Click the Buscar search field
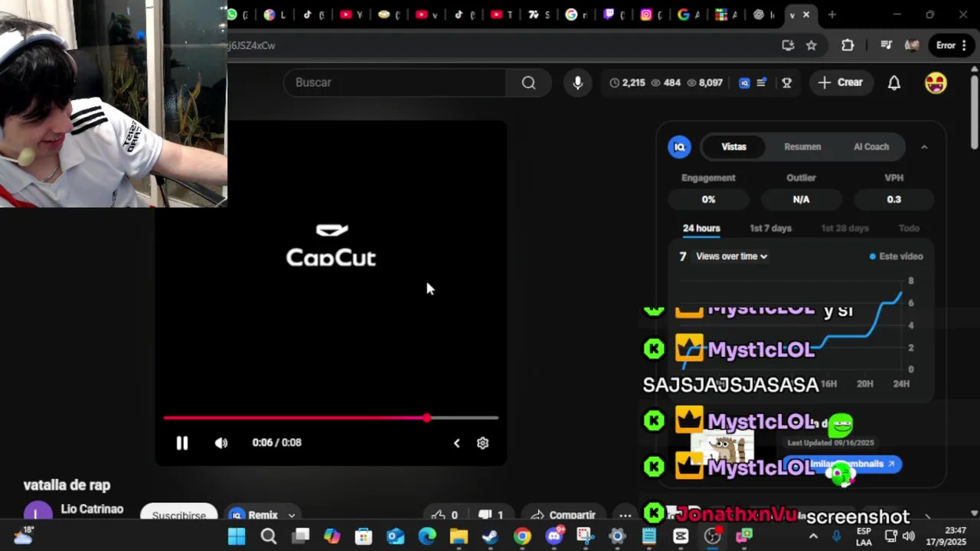The width and height of the screenshot is (980, 551). (394, 83)
